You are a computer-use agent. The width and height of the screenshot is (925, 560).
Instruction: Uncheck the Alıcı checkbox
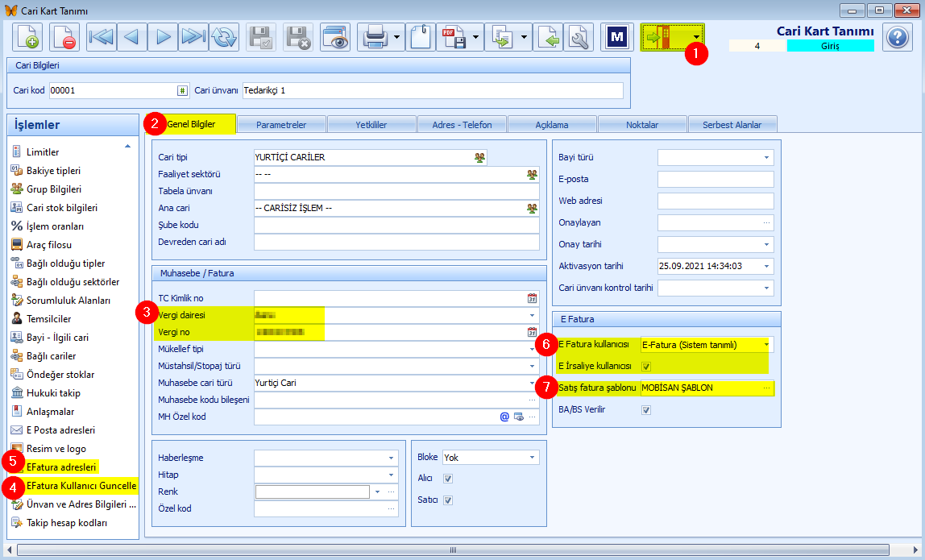[x=448, y=479]
